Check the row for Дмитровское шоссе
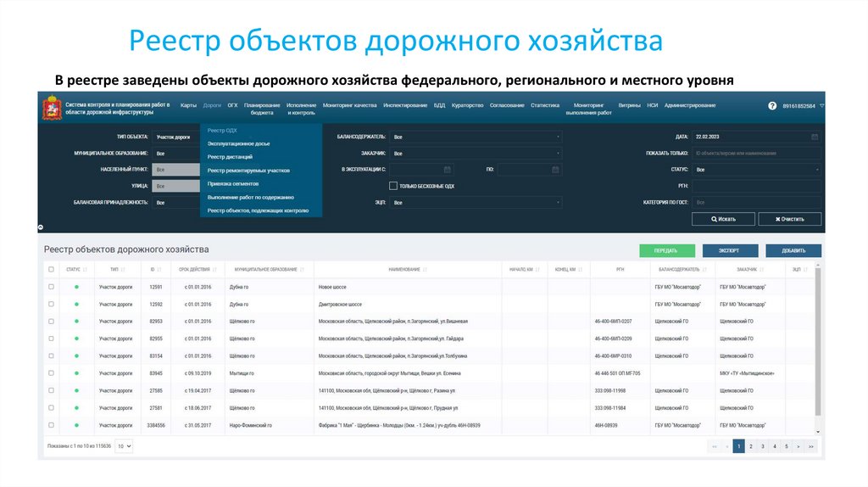This screenshot has height=487, width=868. click(51, 304)
